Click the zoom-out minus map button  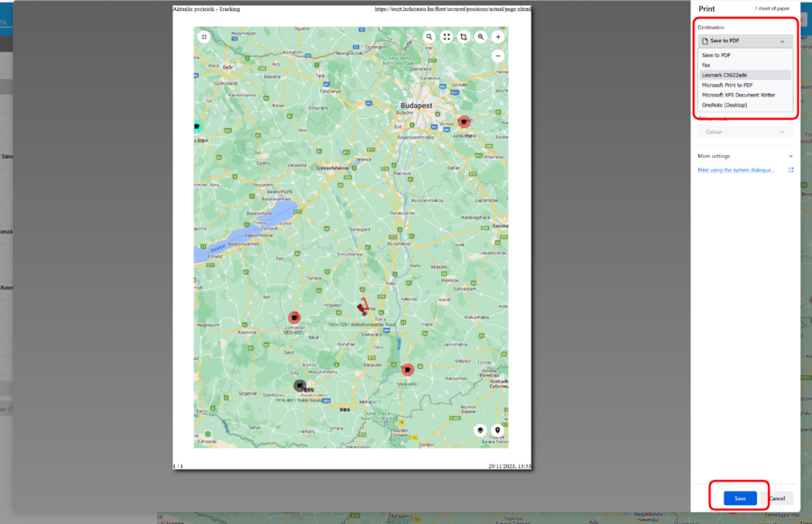pyautogui.click(x=497, y=56)
